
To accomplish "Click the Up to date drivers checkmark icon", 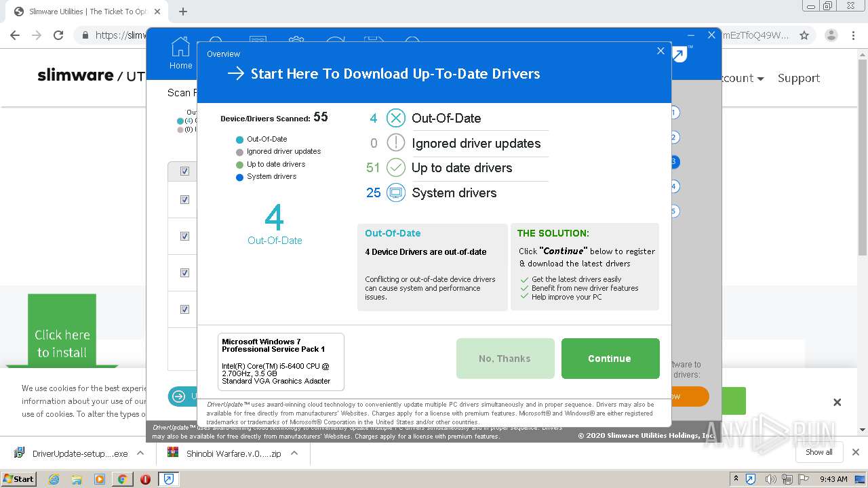I will tap(396, 167).
